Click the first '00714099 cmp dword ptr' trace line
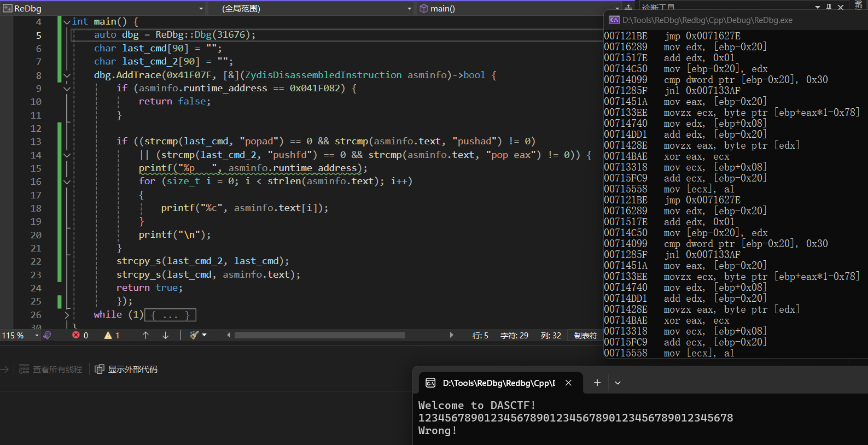Screen dimensions: 868x445 [x=716, y=80]
